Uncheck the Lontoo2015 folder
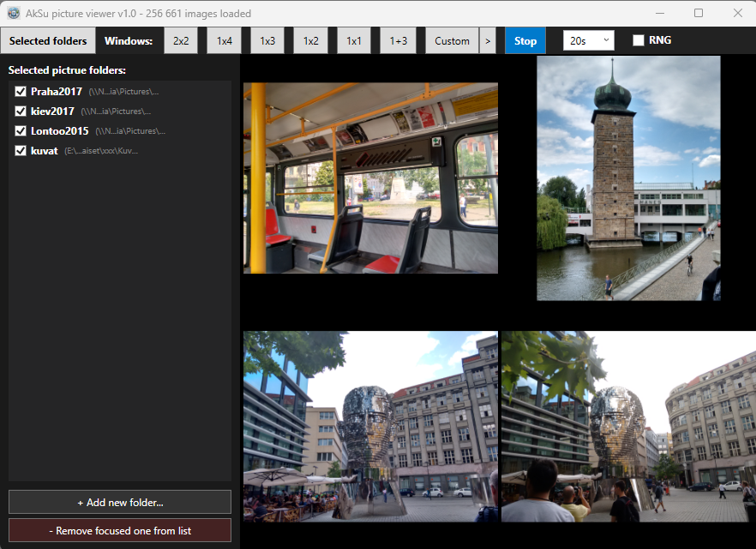The image size is (756, 549). point(21,130)
